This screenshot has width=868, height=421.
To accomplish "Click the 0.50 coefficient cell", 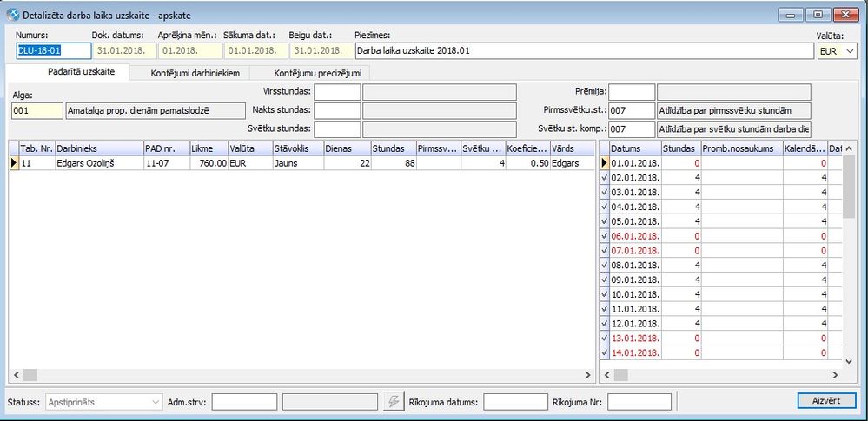I will 528,163.
